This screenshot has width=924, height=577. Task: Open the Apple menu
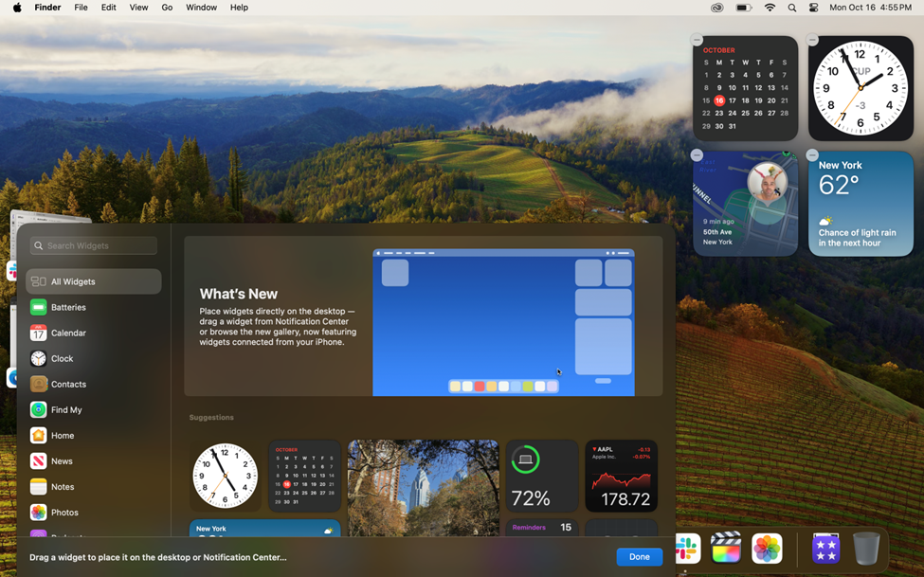(17, 8)
